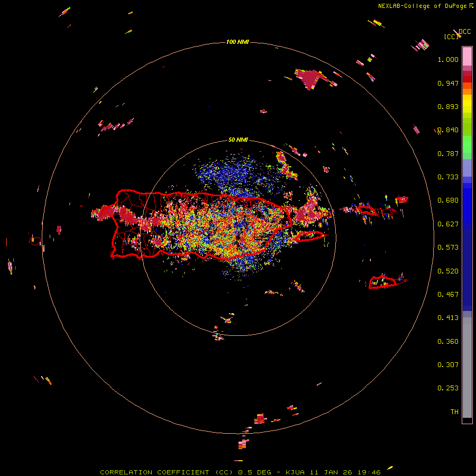Click the 0.307 color scale value
This screenshot has width=476, height=476.
[x=448, y=365]
